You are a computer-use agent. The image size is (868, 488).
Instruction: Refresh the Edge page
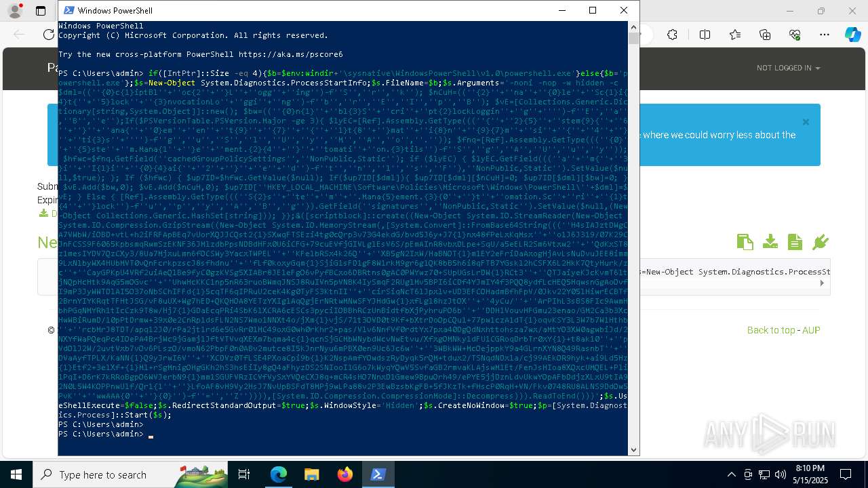tap(48, 35)
